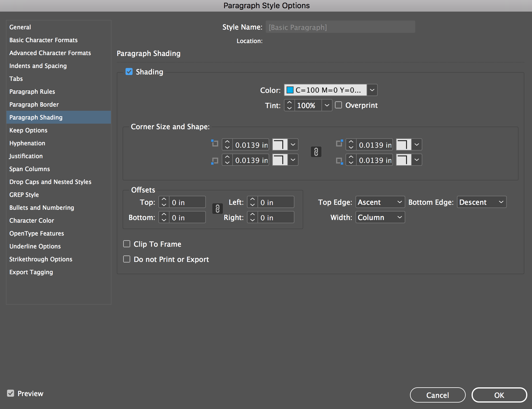Viewport: 532px width, 409px height.
Task: Click the OK button
Action: tap(499, 395)
